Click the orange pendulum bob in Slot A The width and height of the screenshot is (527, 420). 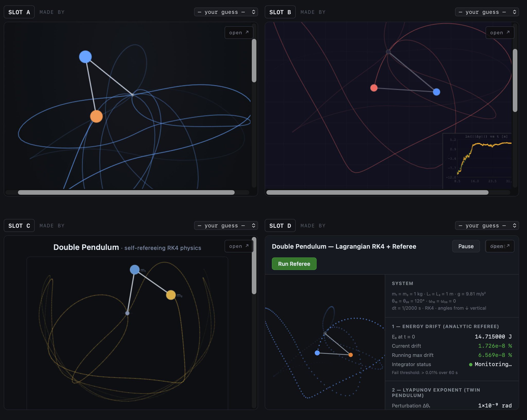point(96,116)
